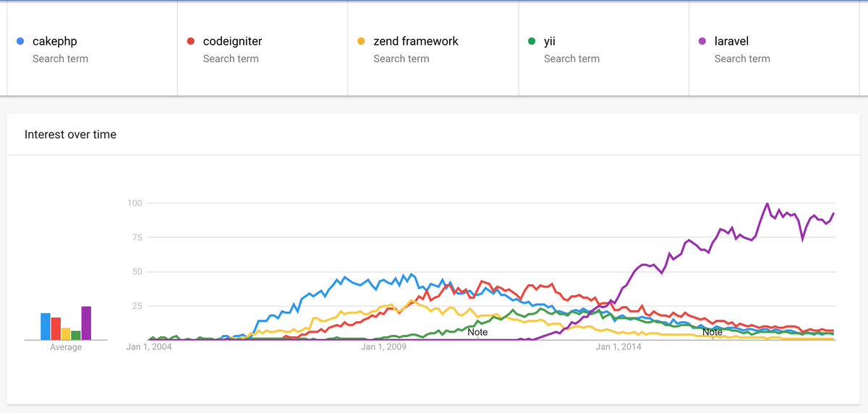Viewport: 868px width, 413px height.
Task: Click the blue cakephp average bar
Action: (46, 326)
